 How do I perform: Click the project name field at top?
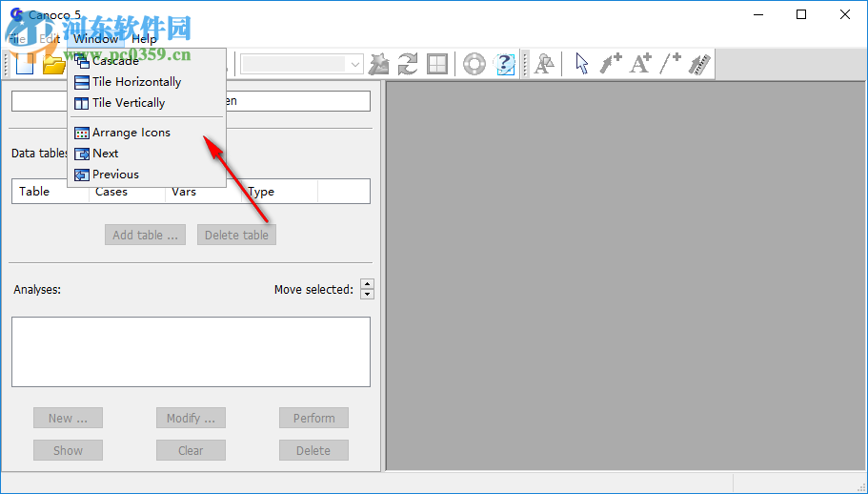point(191,101)
